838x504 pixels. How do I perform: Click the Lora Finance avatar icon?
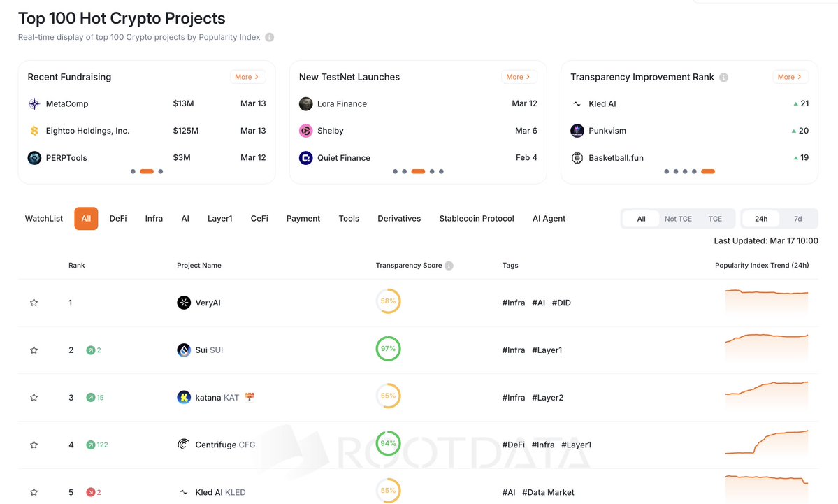(305, 103)
